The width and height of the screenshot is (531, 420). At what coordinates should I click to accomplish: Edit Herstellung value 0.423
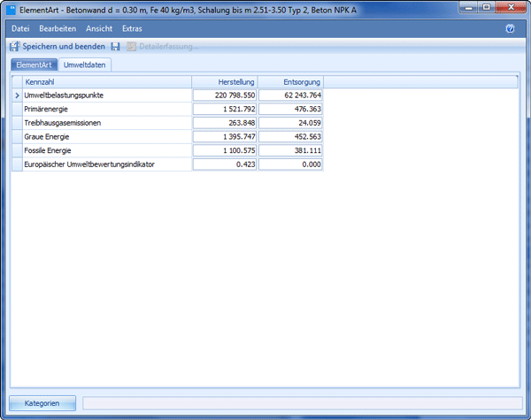point(225,164)
